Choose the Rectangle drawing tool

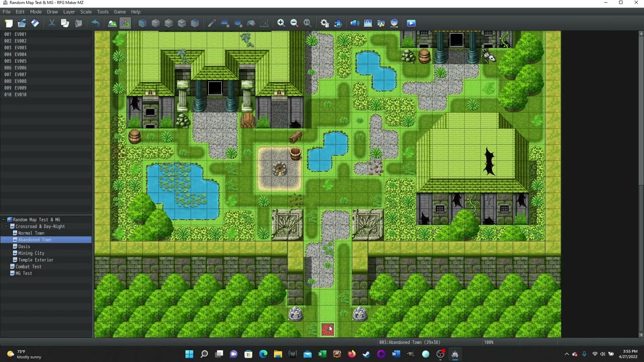(225, 23)
